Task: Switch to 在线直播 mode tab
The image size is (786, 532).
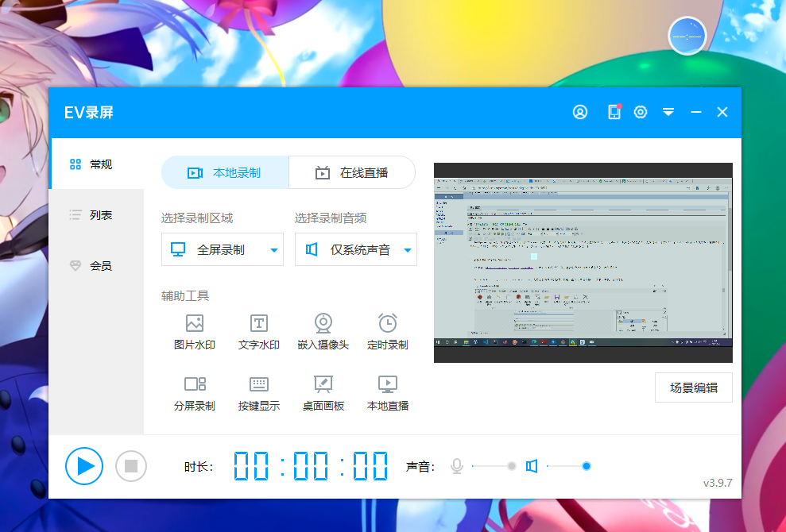Action: pos(352,173)
